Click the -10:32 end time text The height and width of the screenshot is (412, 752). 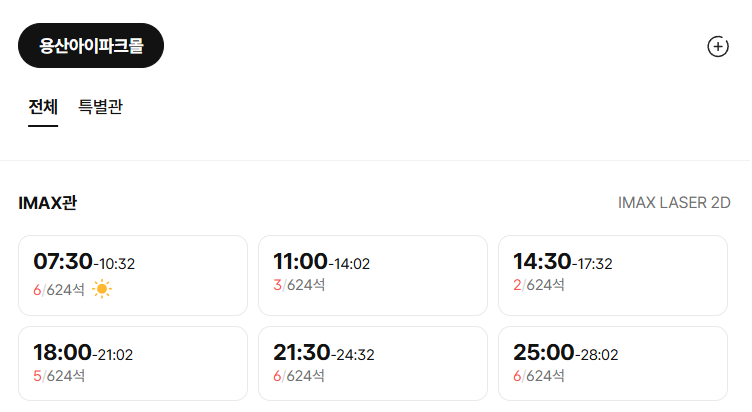(114, 264)
